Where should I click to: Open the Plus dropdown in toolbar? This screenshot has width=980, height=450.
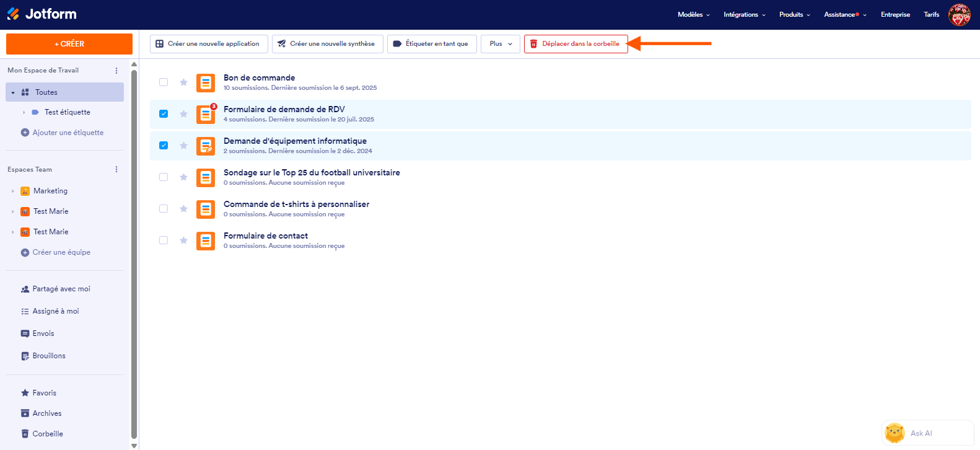click(x=501, y=44)
